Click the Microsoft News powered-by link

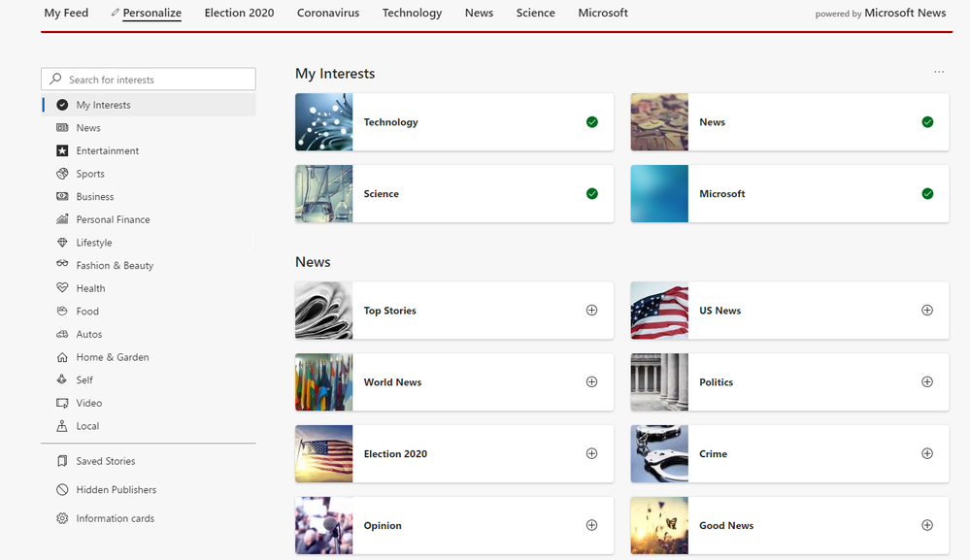905,13
